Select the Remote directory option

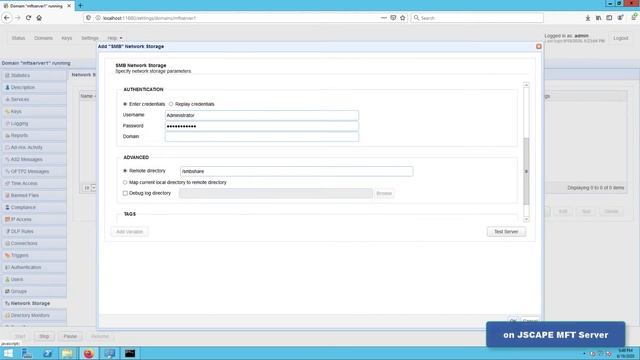[x=125, y=171]
